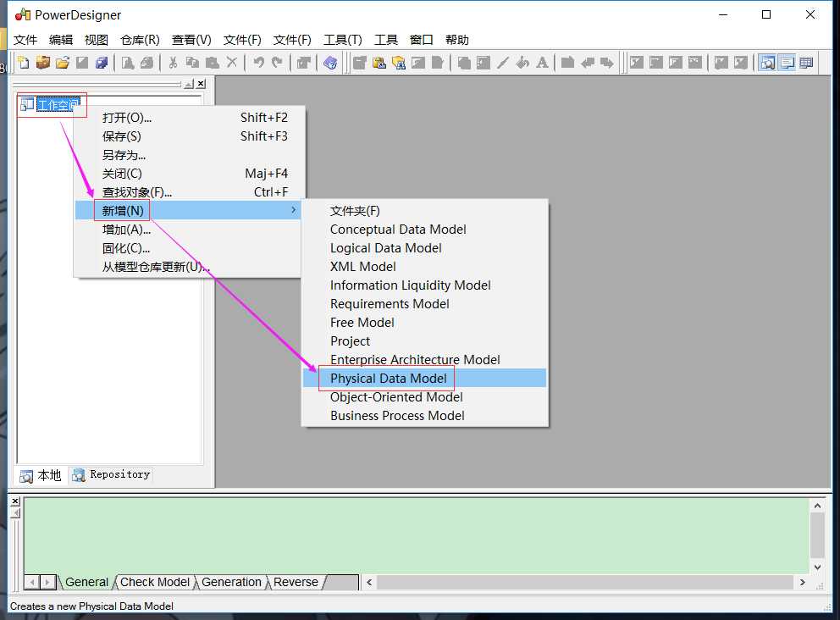Image resolution: width=840 pixels, height=620 pixels.
Task: Select Logical Data Model in submenu
Action: [x=424, y=248]
